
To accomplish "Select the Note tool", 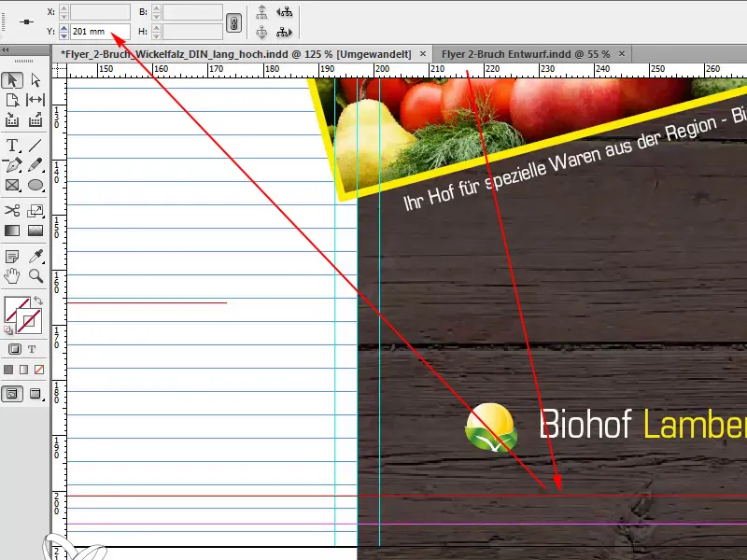I will point(12,257).
